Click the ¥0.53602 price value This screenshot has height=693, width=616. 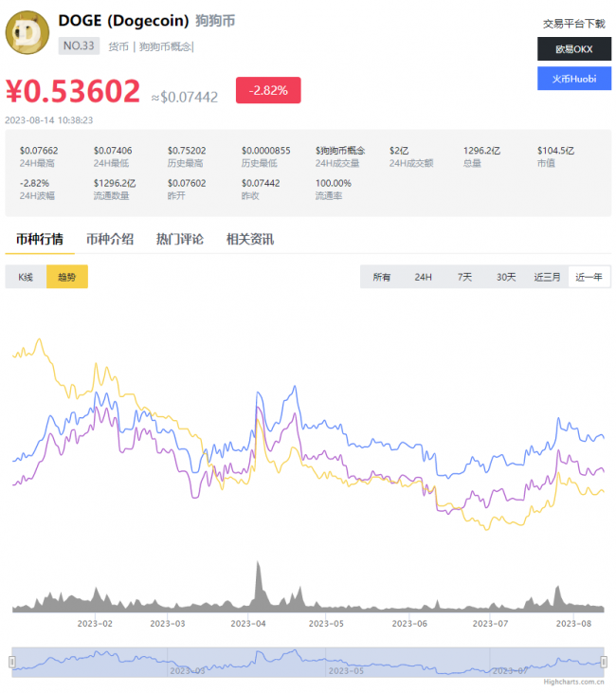(x=73, y=91)
